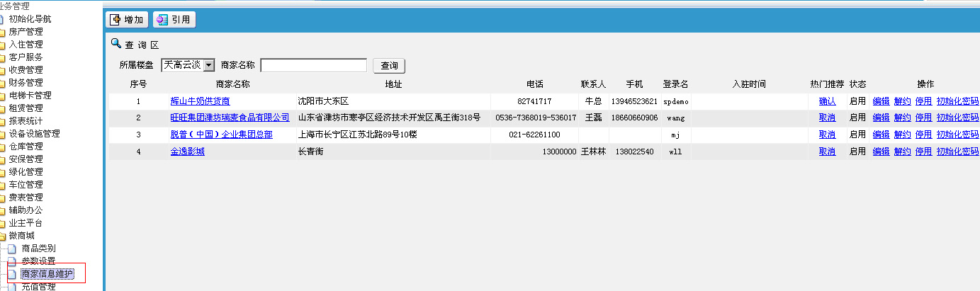Click 取消 in the 脱普 row
The image size is (980, 291).
[828, 135]
